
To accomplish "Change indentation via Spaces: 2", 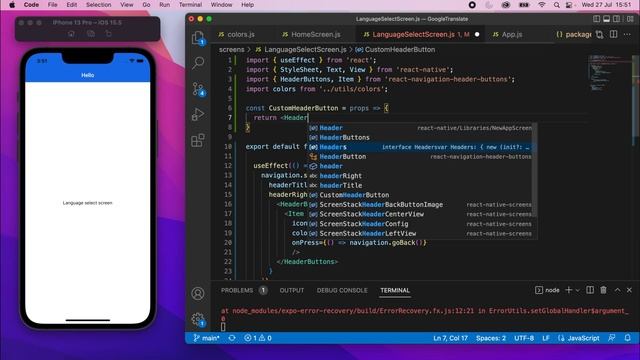I will 491,338.
